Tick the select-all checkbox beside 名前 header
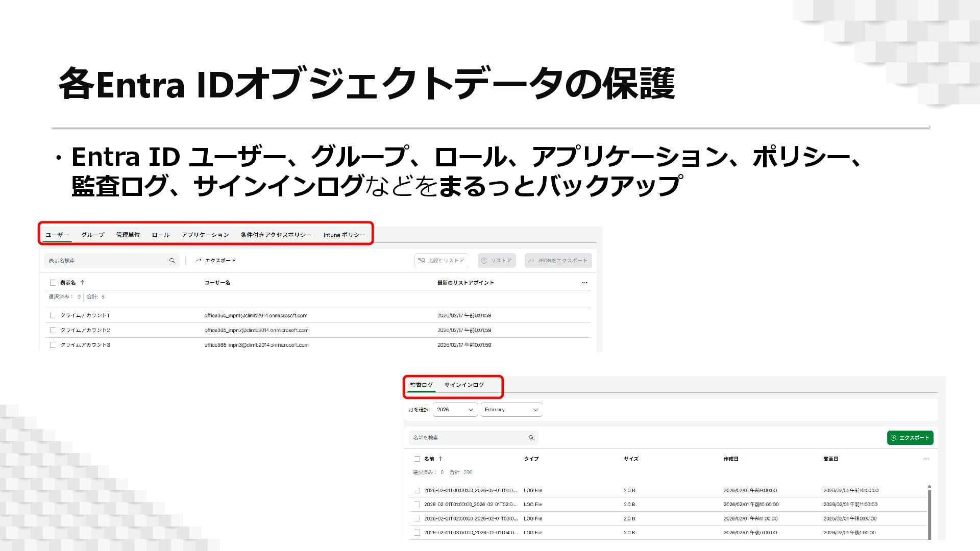The width and height of the screenshot is (980, 551). (x=417, y=459)
